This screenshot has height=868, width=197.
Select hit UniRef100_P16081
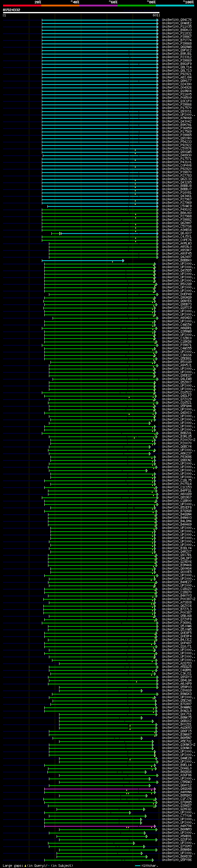coord(177,192)
